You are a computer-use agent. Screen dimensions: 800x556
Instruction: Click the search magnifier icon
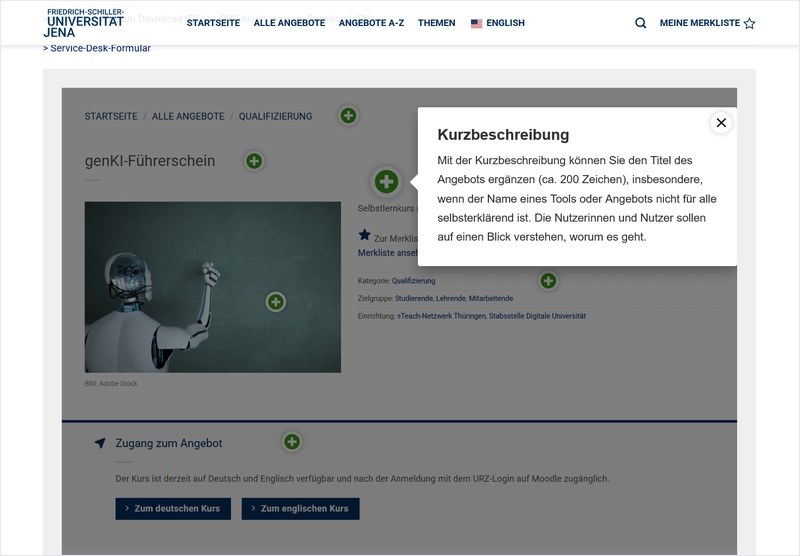coord(641,23)
